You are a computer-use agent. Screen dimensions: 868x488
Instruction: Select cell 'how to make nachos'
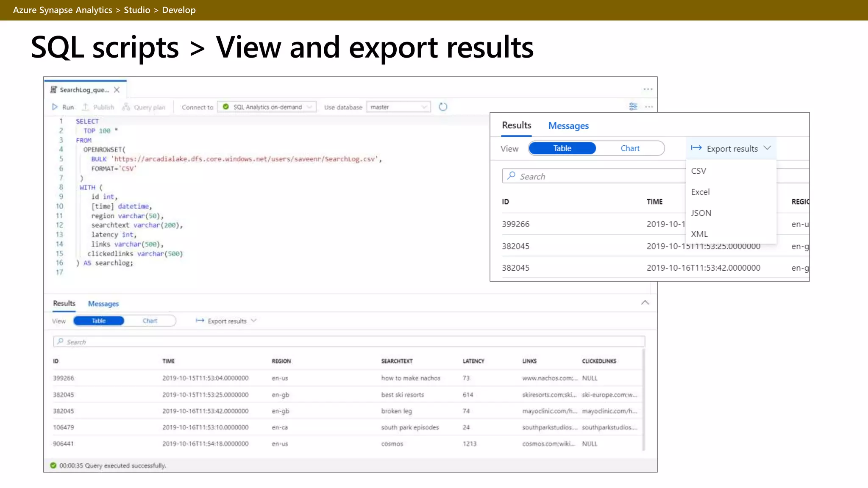point(411,378)
